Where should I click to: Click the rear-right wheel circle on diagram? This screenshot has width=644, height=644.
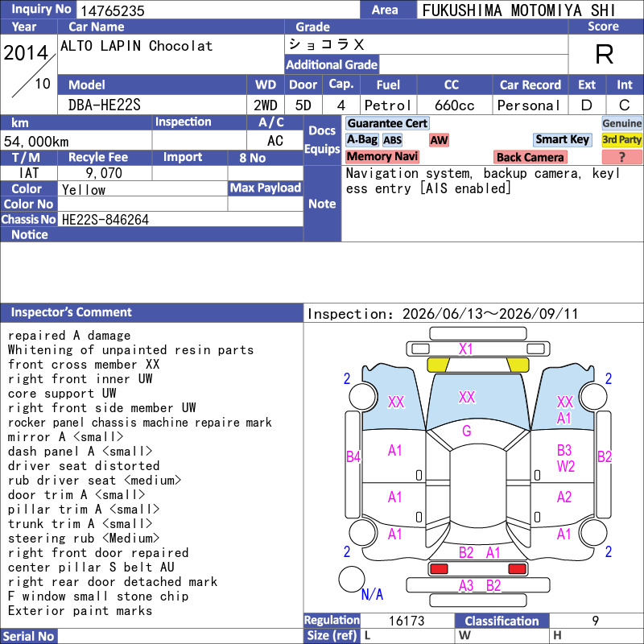tap(593, 533)
